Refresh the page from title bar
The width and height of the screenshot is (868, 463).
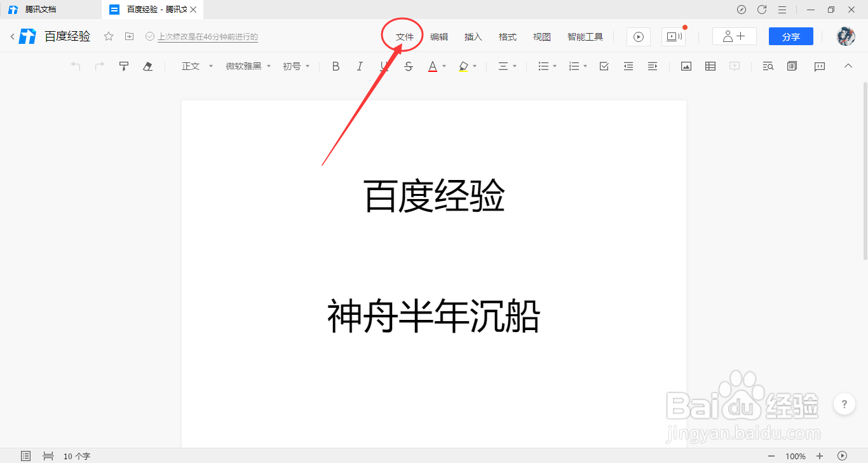762,10
